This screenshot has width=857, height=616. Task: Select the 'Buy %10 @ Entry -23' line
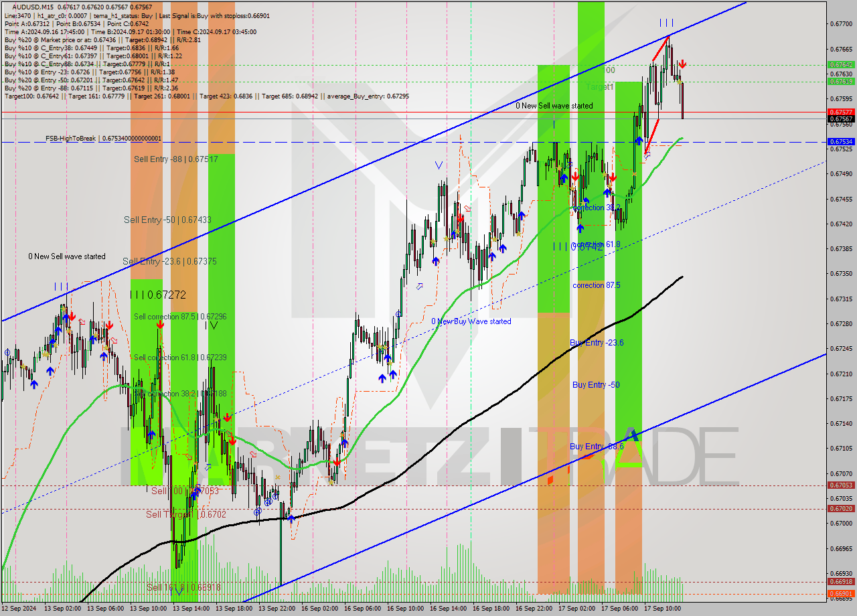coord(90,72)
